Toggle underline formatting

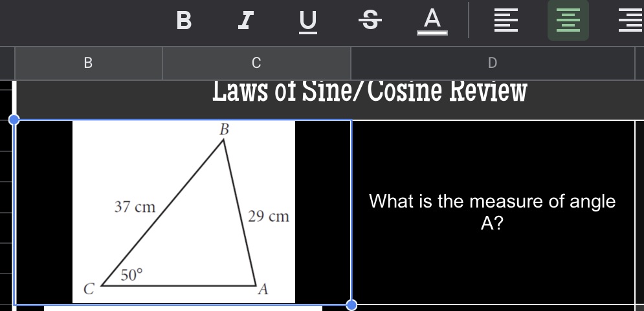(308, 21)
